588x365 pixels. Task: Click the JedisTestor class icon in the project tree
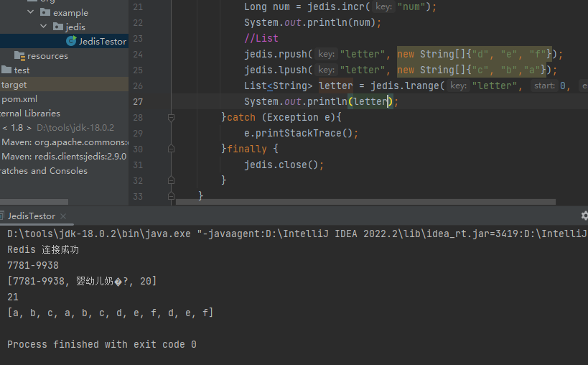tap(71, 42)
